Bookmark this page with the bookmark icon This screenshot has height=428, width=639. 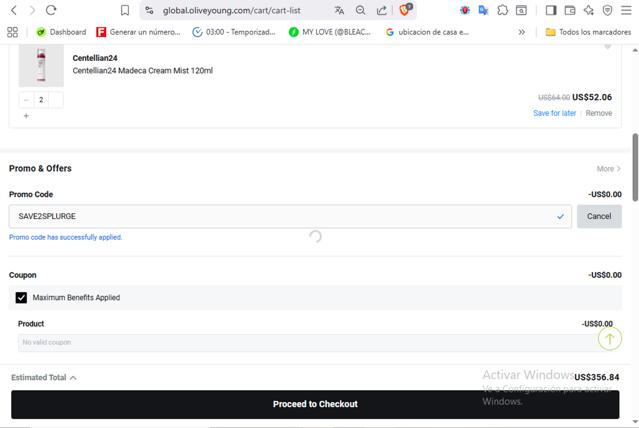click(x=125, y=10)
